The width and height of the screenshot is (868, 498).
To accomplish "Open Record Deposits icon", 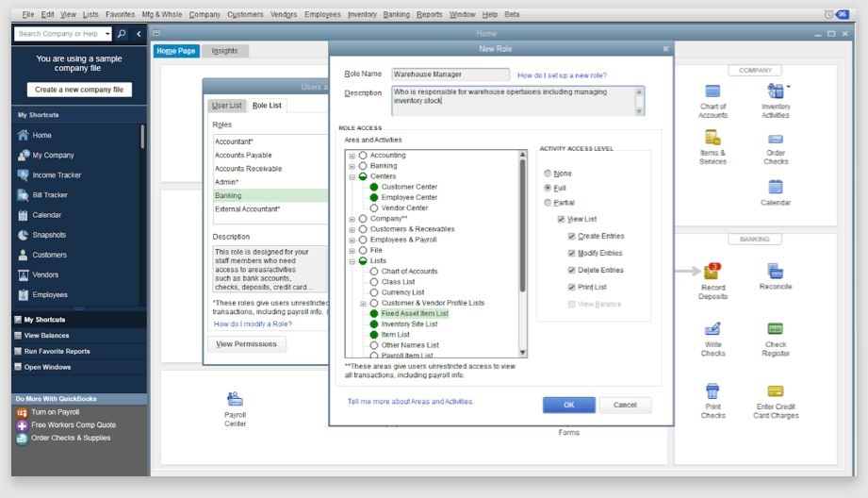I will (x=712, y=271).
